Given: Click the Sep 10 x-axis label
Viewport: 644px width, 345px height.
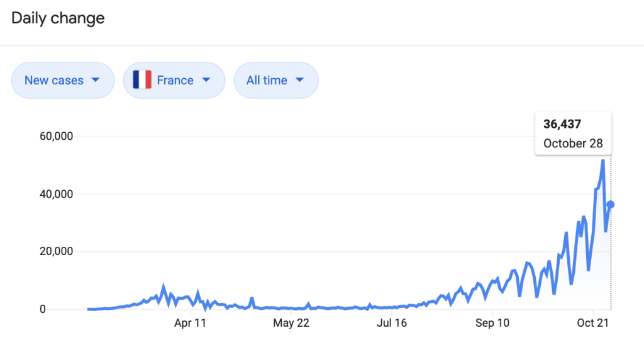Looking at the screenshot, I should (492, 324).
